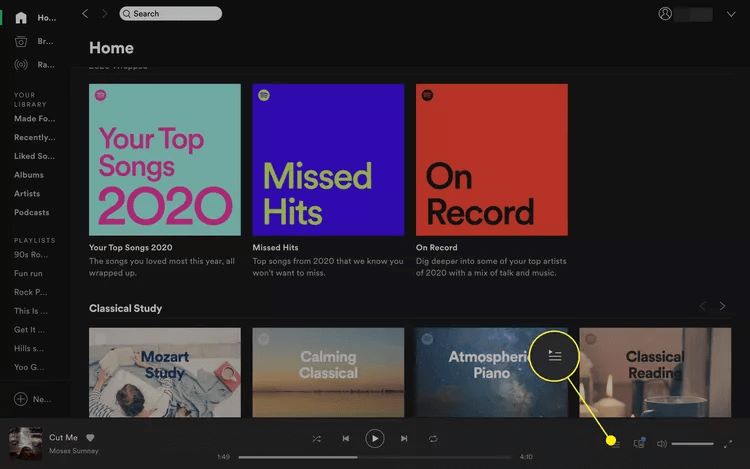Screen dimensions: 750x469
Task: Open the Calming Classical playlist card
Action: point(328,372)
